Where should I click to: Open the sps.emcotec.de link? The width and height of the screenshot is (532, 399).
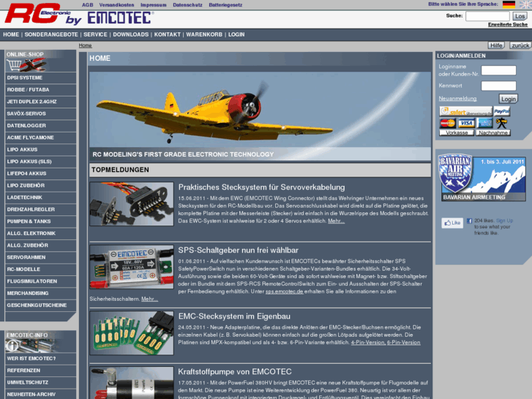[x=285, y=291]
